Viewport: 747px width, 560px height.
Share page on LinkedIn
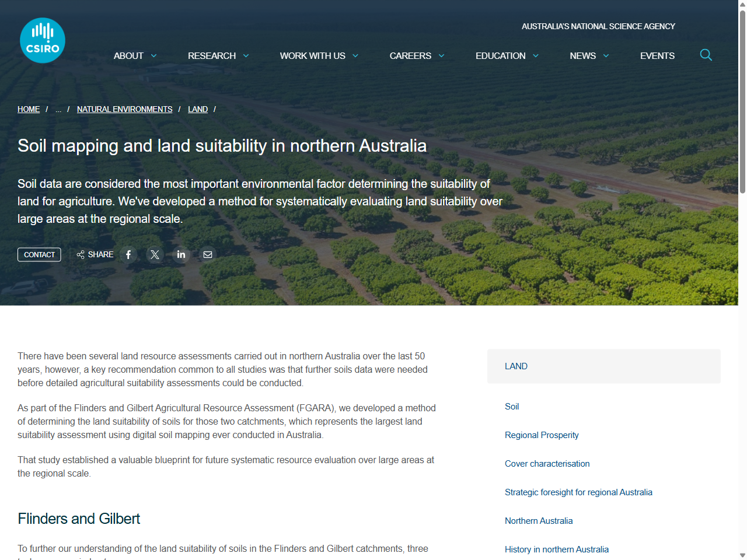click(181, 255)
